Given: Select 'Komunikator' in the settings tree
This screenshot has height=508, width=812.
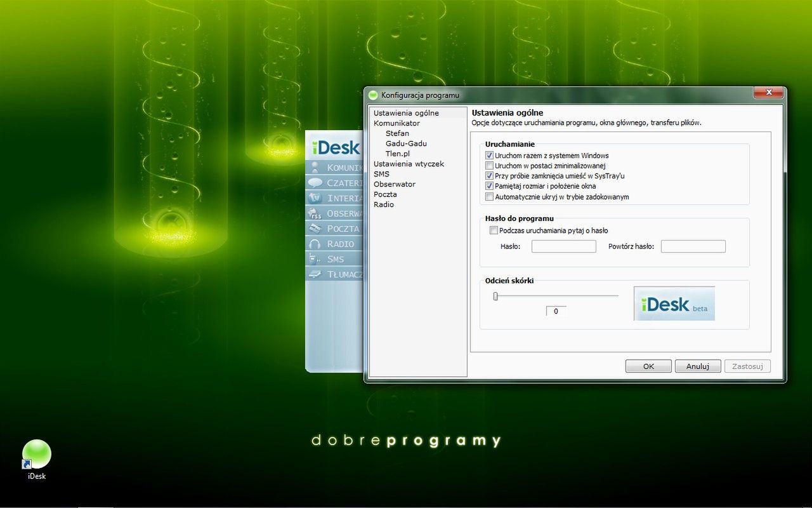Looking at the screenshot, I should coord(396,123).
